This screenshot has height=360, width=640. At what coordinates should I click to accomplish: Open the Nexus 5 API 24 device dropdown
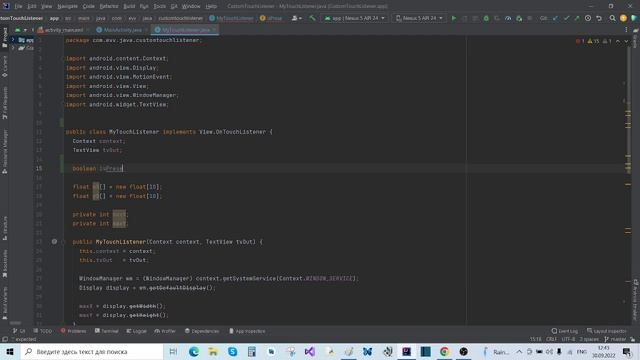(419, 18)
